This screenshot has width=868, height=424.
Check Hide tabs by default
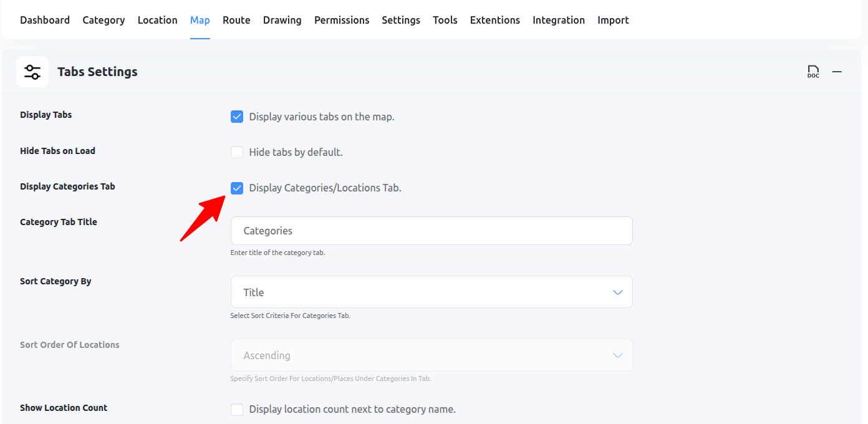[x=237, y=152]
